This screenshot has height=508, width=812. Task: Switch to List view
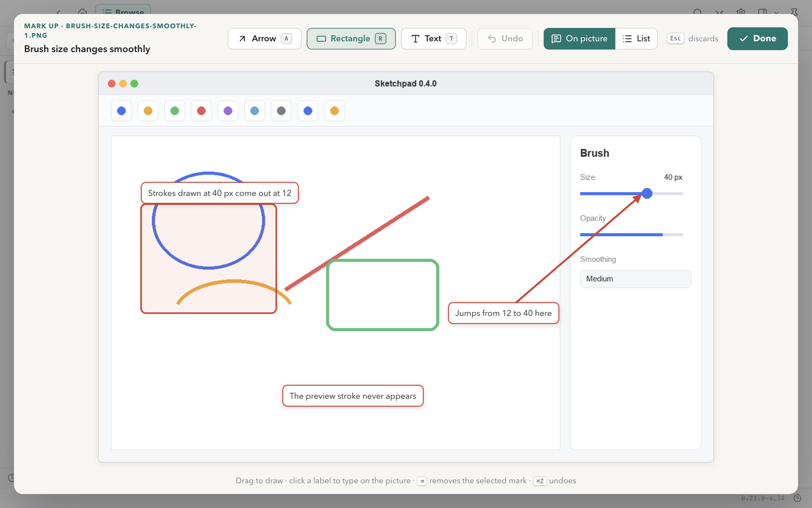636,39
